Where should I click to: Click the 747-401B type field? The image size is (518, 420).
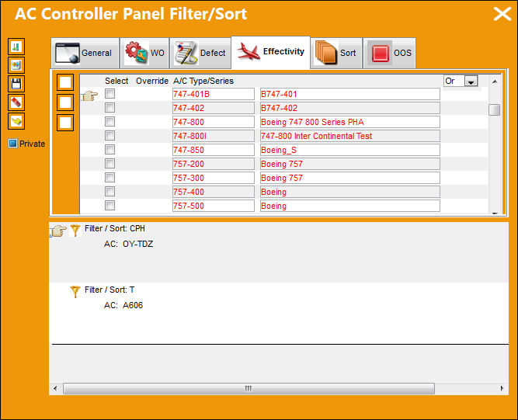pos(213,94)
